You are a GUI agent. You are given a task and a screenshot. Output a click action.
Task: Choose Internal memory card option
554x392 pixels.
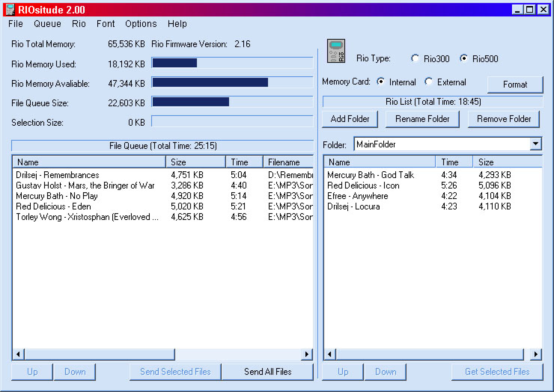click(380, 82)
